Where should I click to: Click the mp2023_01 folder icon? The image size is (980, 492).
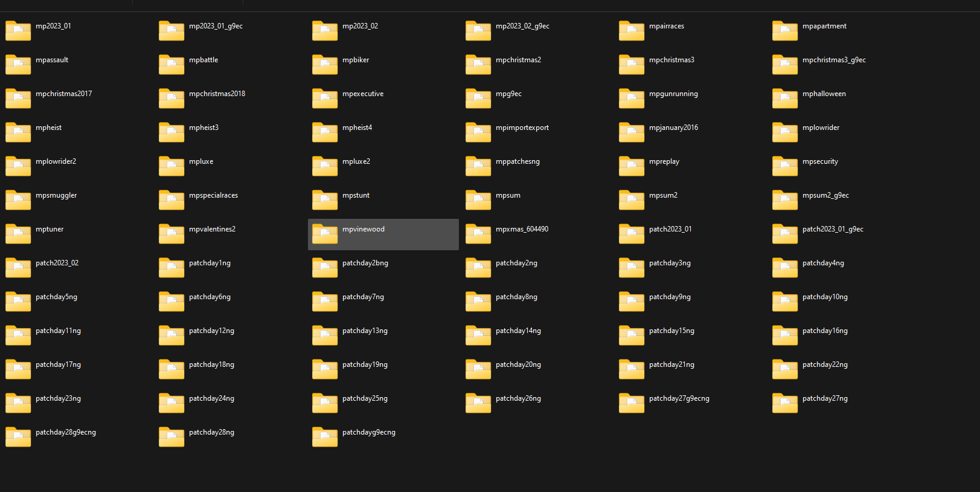pos(18,31)
